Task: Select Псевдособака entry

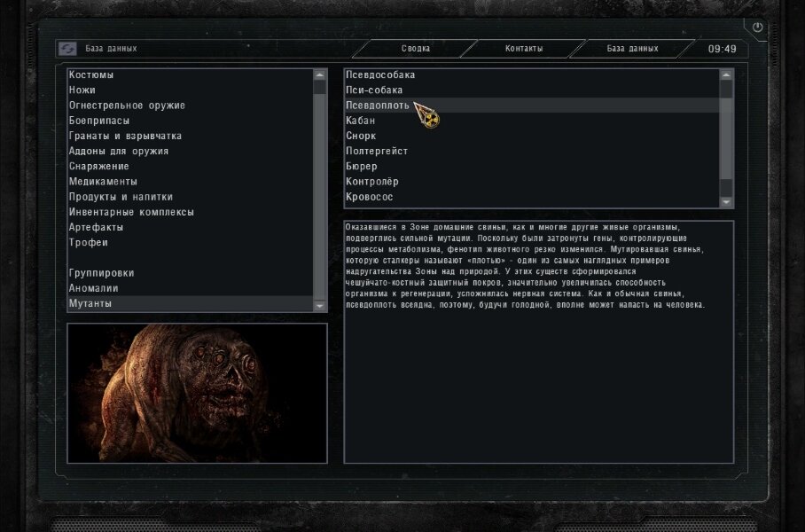Action: [532, 75]
